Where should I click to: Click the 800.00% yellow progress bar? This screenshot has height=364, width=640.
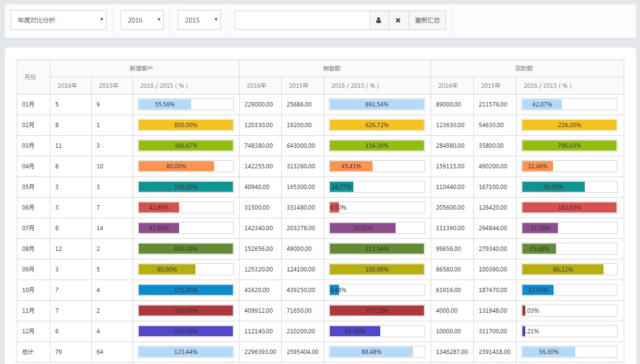185,125
